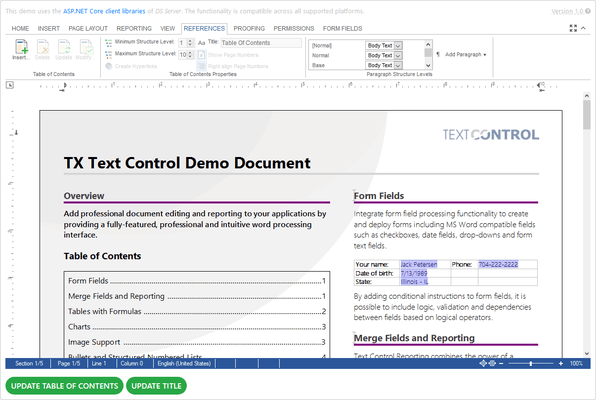
Task: Click Column 0 in status bar
Action: 132,363
